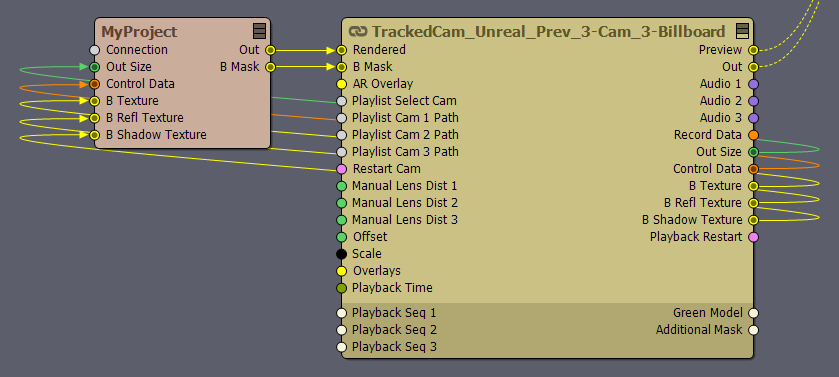Select the TrackedCam_Unreal_Prev_3-Cam_3-Billboard title bar
The width and height of the screenshot is (839, 377).
pyautogui.click(x=547, y=31)
